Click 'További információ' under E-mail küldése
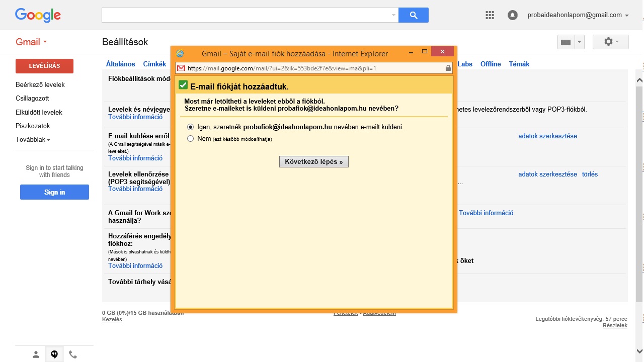The image size is (644, 362). tap(135, 158)
